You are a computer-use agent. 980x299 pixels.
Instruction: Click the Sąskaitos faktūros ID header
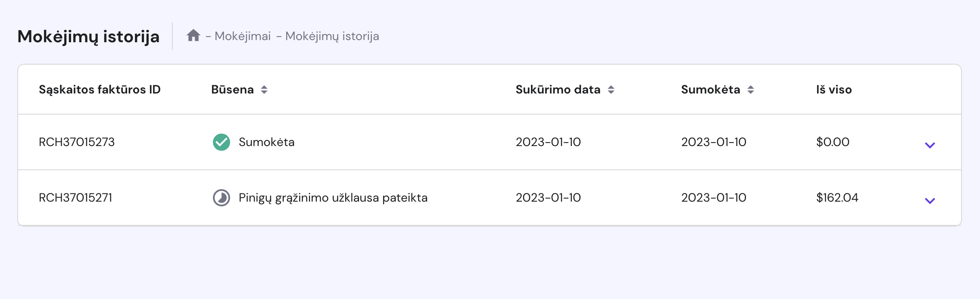click(x=100, y=90)
